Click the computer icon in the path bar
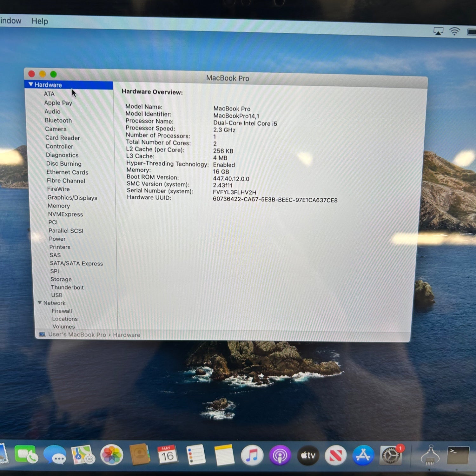 point(42,334)
